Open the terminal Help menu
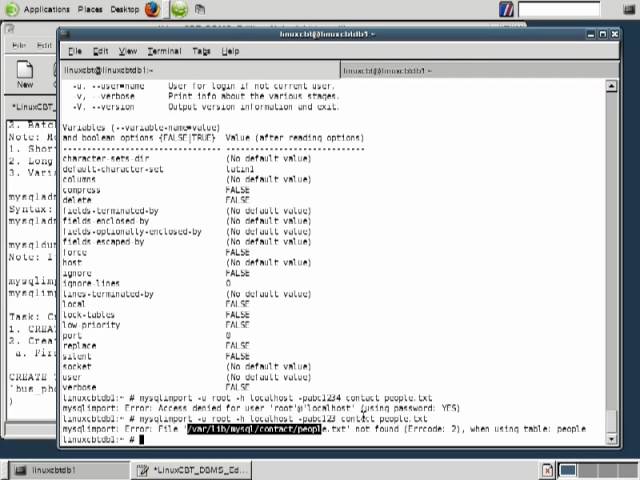 pos(230,51)
